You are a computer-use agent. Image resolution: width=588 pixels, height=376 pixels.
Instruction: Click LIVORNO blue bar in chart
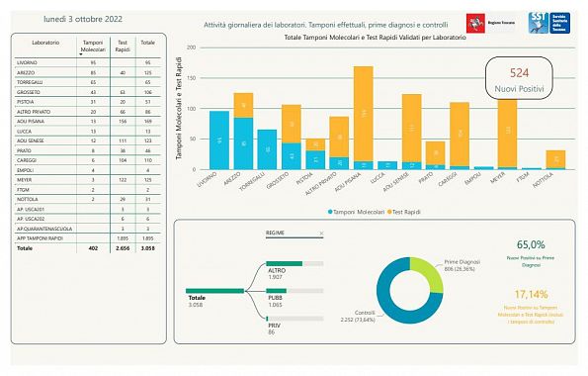coord(219,141)
